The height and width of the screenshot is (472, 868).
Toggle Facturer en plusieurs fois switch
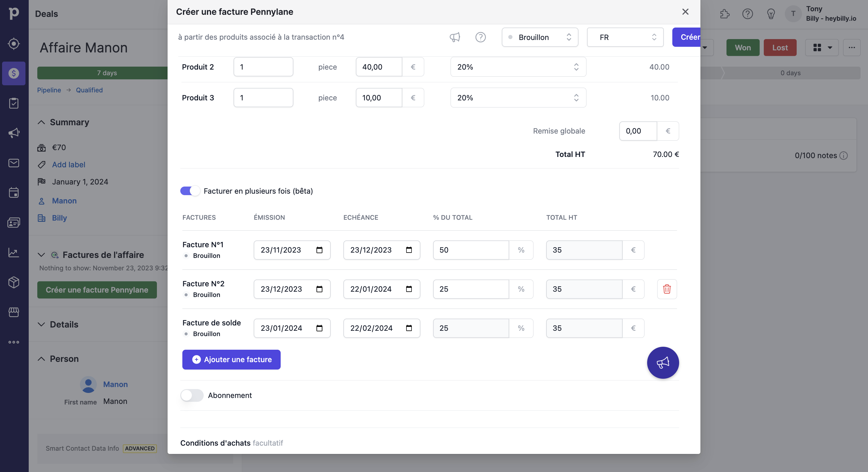click(x=190, y=191)
